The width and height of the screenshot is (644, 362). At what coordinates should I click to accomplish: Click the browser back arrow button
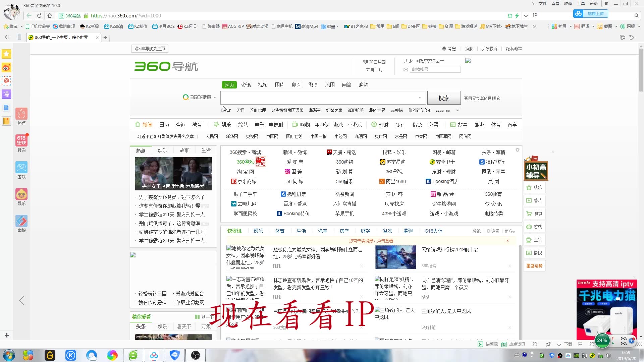point(29,15)
